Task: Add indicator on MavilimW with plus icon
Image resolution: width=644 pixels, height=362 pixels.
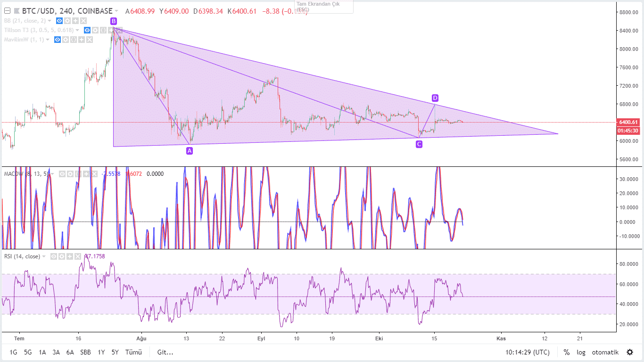Action: coord(82,40)
